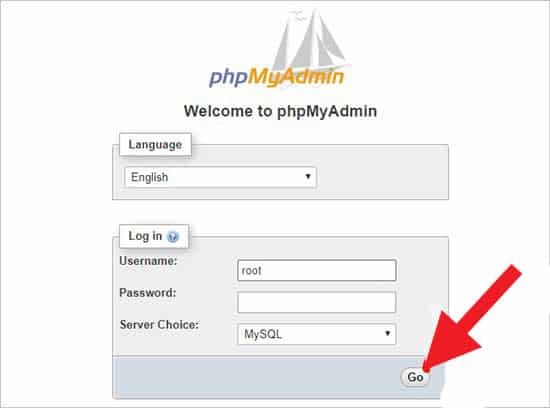The width and height of the screenshot is (550, 408).
Task: Select the Language legend tab
Action: pyautogui.click(x=155, y=145)
